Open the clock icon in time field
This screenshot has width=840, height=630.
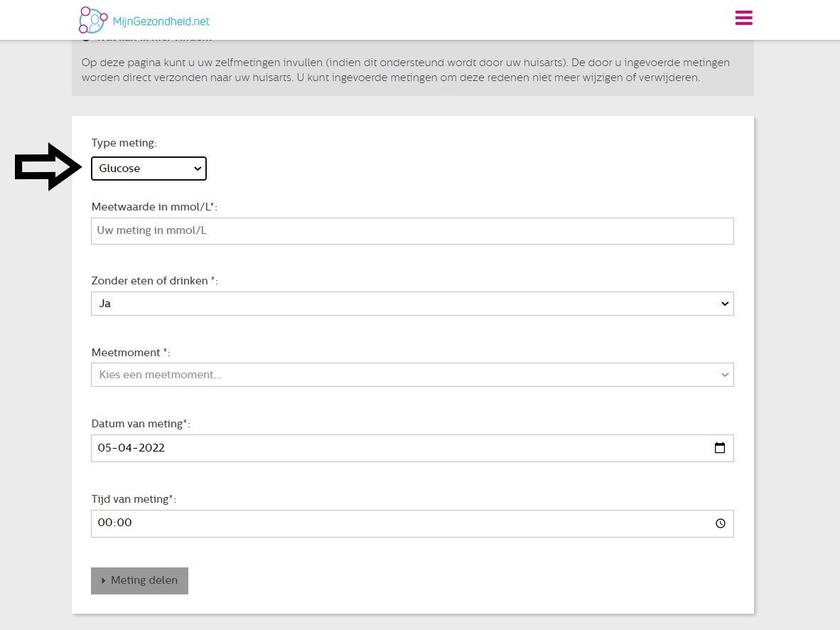[720, 523]
